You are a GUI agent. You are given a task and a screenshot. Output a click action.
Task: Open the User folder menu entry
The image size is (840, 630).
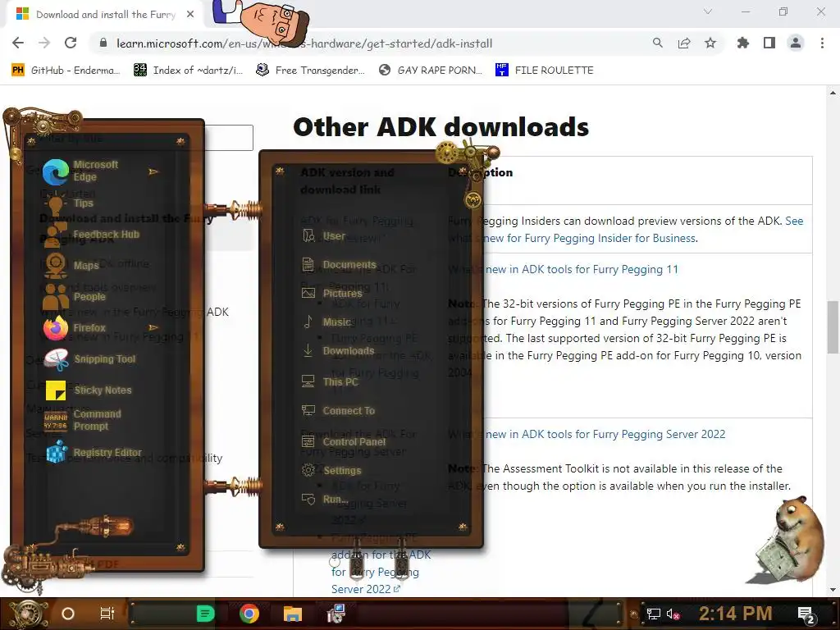[x=324, y=235]
